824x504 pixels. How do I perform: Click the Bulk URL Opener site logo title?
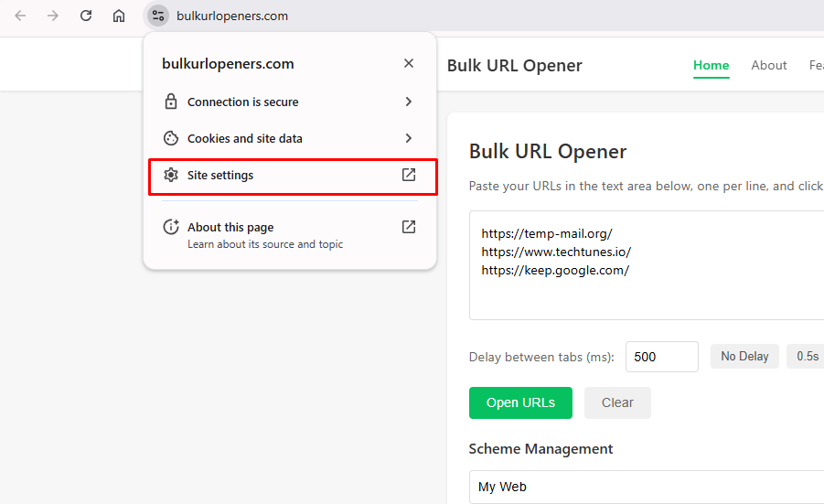(515, 65)
